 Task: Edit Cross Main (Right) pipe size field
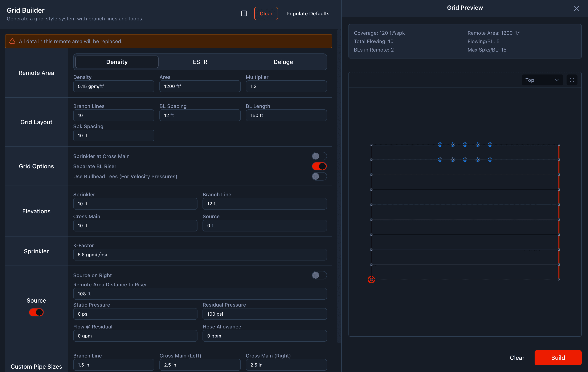pos(286,365)
